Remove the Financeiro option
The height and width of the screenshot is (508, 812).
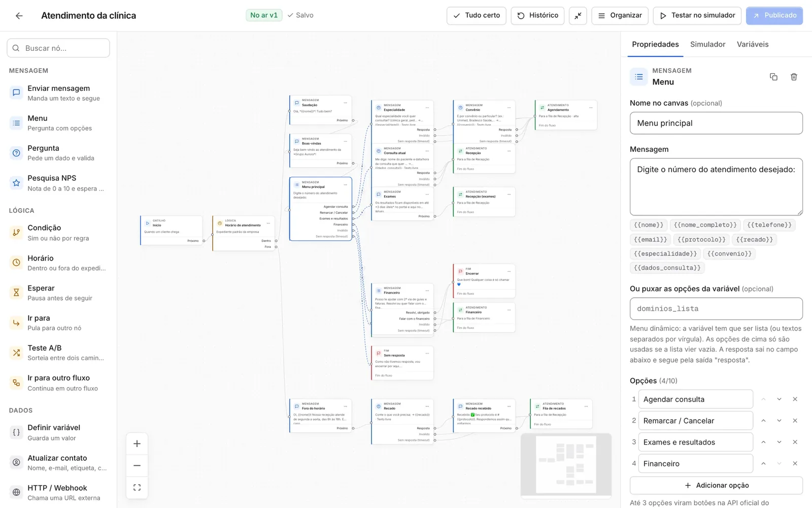click(795, 463)
